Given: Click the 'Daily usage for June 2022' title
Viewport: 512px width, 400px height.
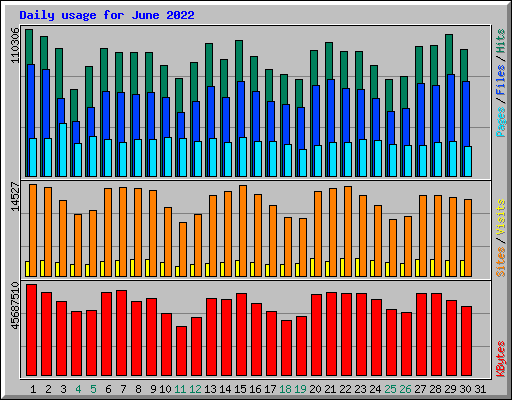Looking at the screenshot, I should pyautogui.click(x=107, y=15).
